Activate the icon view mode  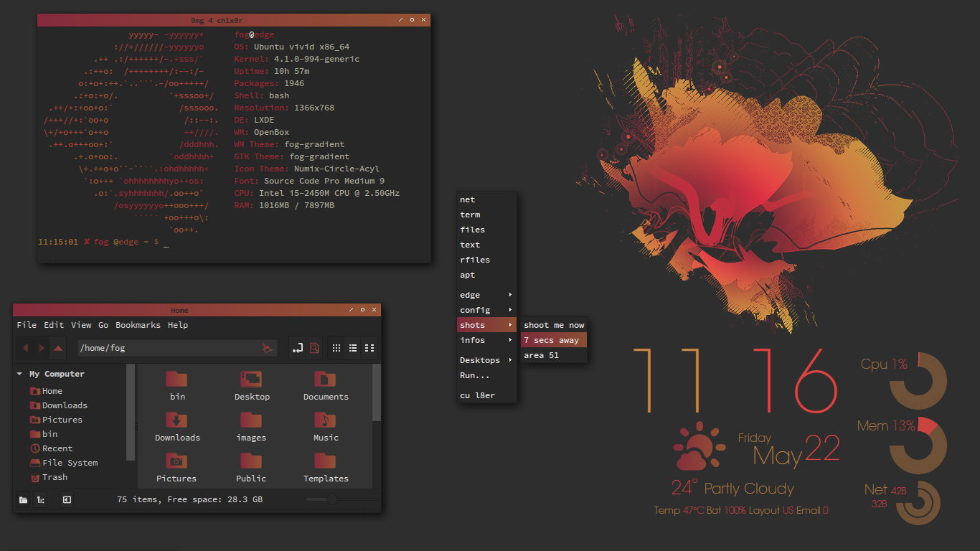[336, 348]
